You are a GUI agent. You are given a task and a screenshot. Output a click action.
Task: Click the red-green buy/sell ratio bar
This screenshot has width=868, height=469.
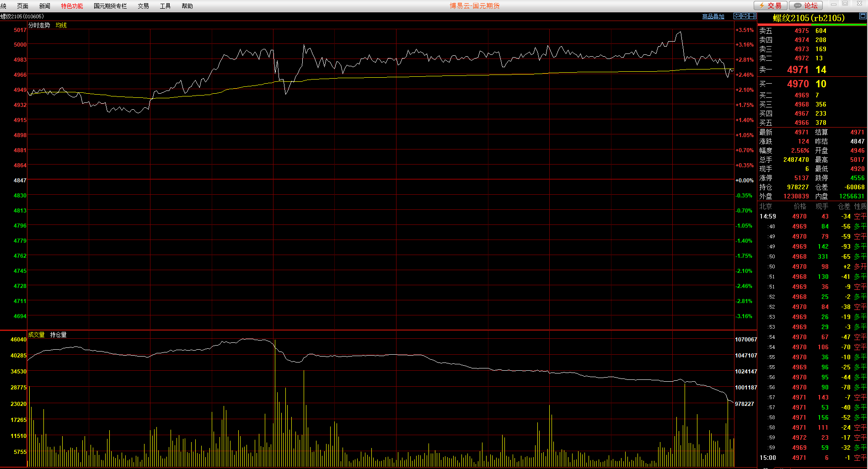pyautogui.click(x=812, y=25)
